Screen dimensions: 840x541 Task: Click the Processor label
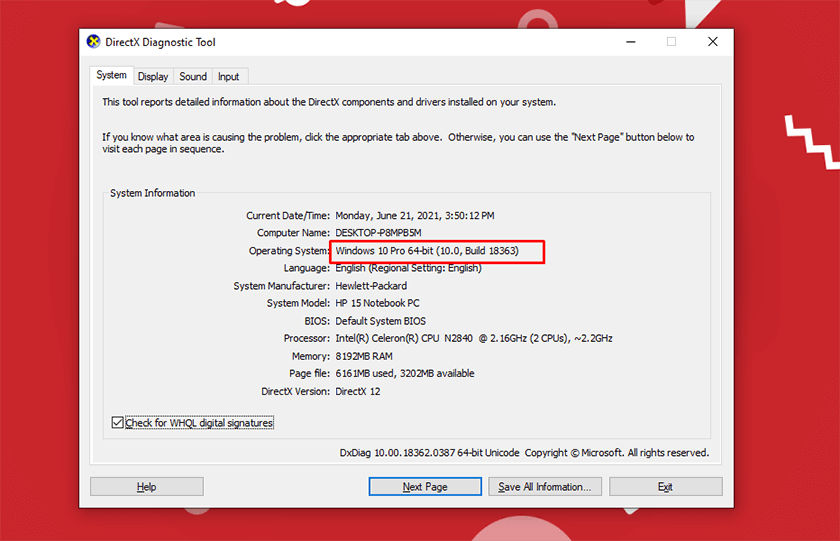pos(306,338)
